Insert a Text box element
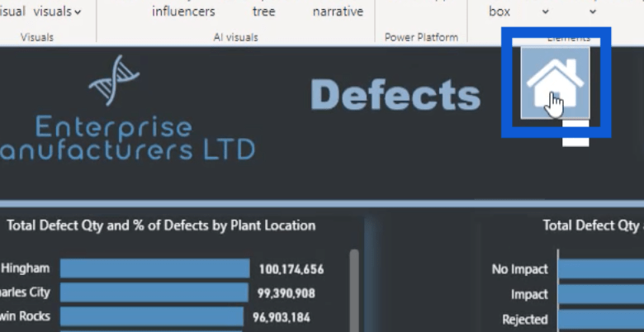This screenshot has height=332, width=644. click(500, 12)
